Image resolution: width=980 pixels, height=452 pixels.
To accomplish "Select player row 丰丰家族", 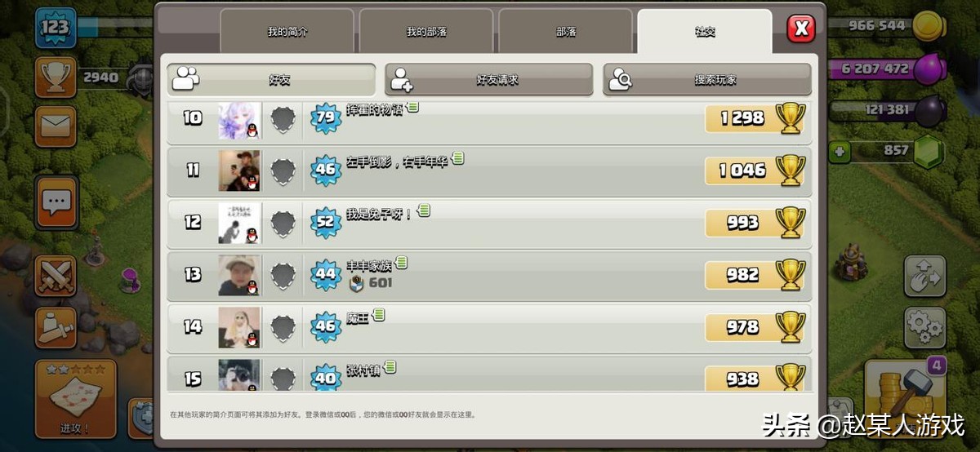I will tap(489, 275).
